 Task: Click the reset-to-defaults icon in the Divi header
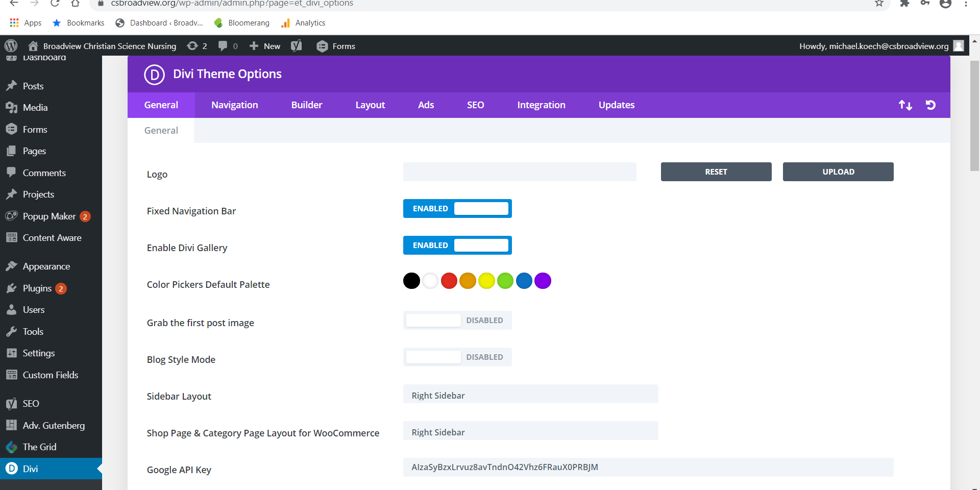click(930, 105)
